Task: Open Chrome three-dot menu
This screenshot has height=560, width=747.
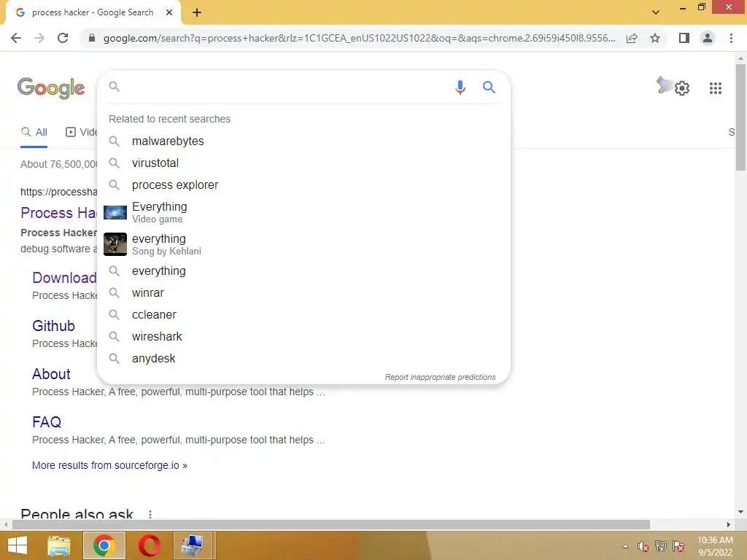Action: 731,38
